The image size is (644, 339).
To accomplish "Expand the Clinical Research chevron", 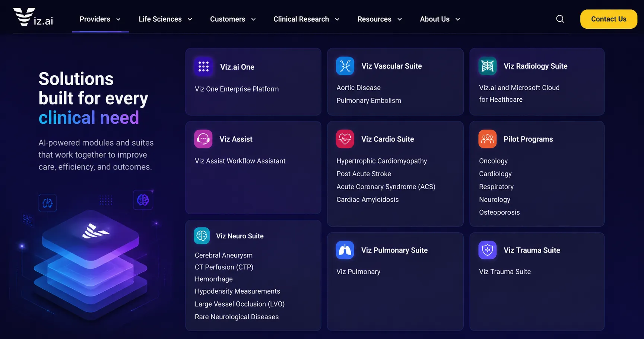I will 337,19.
